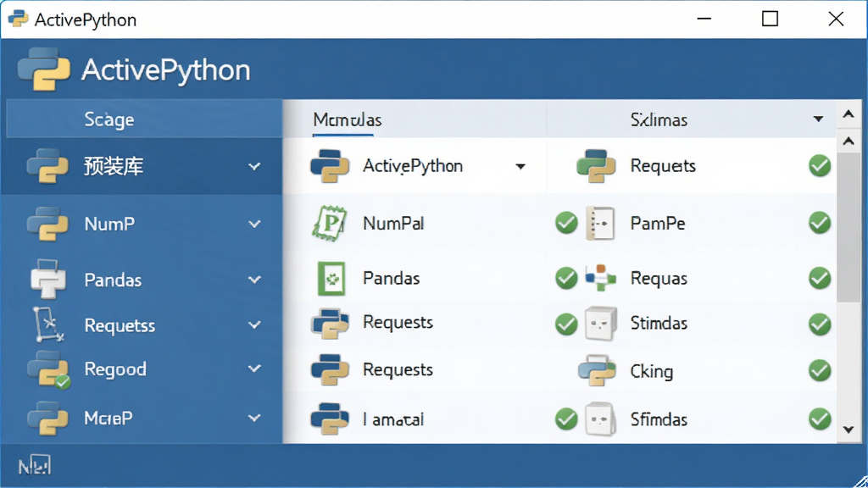Screen dimensions: 868x488
Task: Click the checked Python icon beside Regood
Action: (x=48, y=369)
